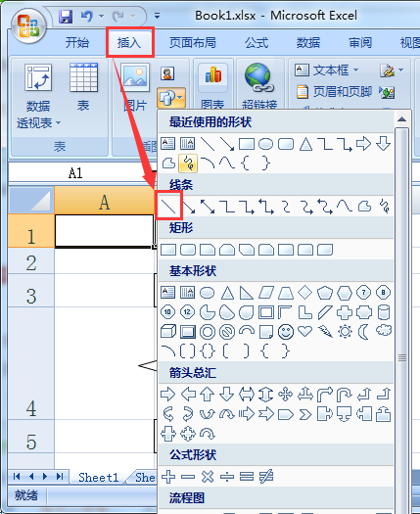
Task: Select the right arrow in 箭头总汇
Action: coord(167,395)
